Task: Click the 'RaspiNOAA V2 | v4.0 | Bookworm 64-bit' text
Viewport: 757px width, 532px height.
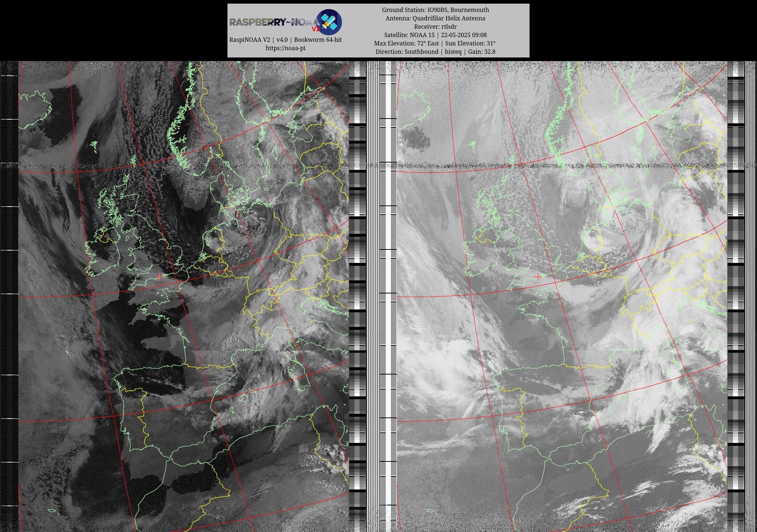Action: pyautogui.click(x=285, y=40)
